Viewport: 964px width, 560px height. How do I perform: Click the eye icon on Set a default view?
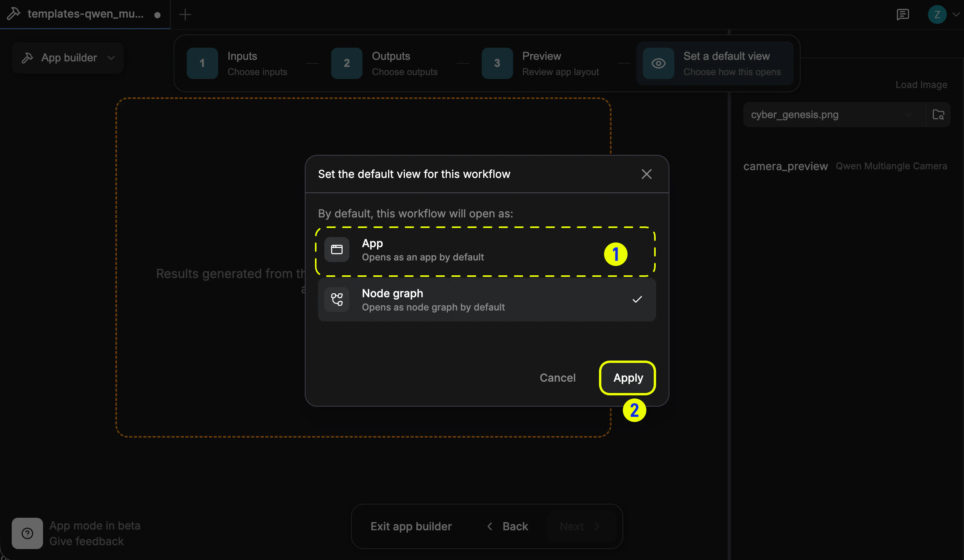point(658,63)
